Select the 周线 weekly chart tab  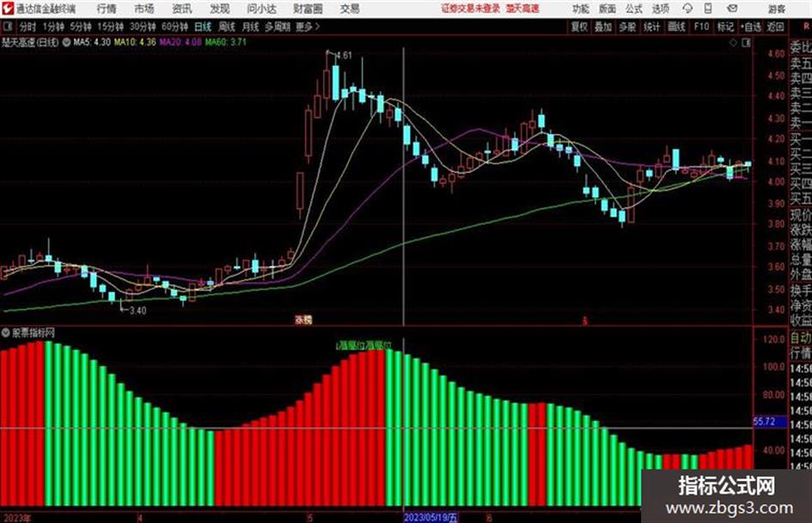[x=227, y=27]
